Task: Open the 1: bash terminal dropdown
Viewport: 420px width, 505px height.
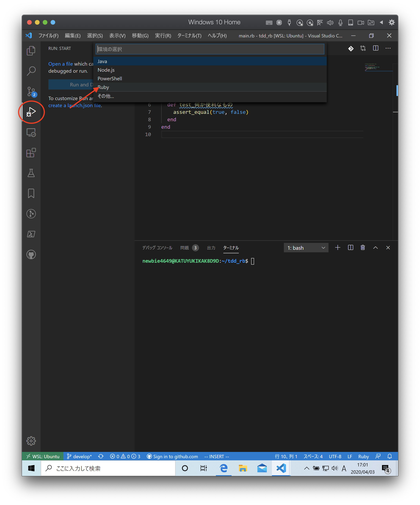Action: point(306,248)
